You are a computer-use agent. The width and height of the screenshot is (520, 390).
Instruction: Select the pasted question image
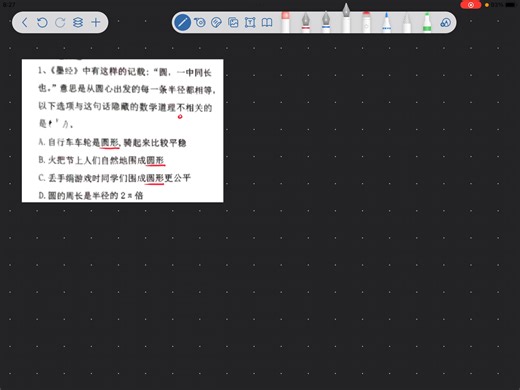(123, 131)
